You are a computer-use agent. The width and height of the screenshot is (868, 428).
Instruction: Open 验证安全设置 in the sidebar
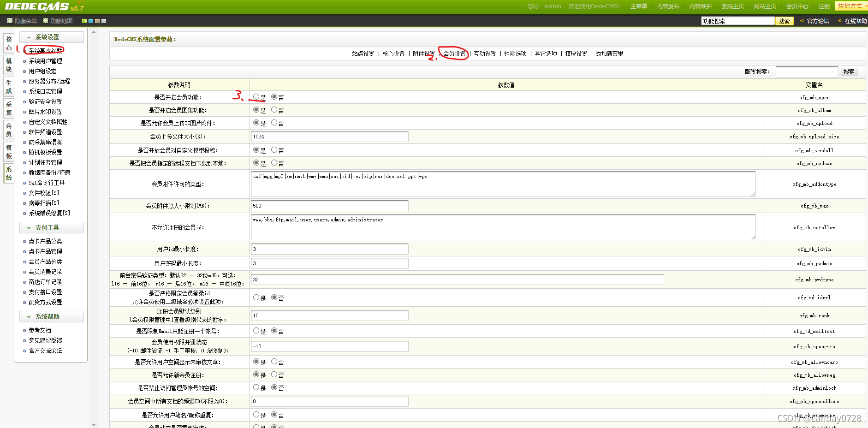coord(45,101)
